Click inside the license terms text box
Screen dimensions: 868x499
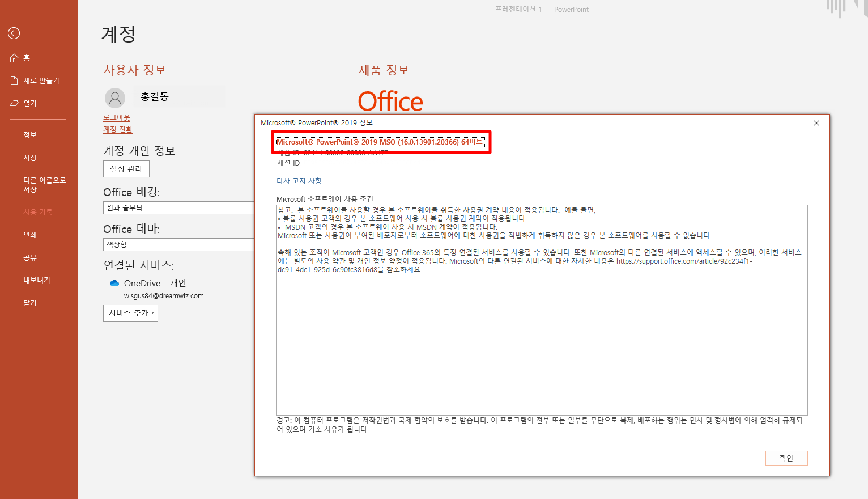pyautogui.click(x=542, y=310)
